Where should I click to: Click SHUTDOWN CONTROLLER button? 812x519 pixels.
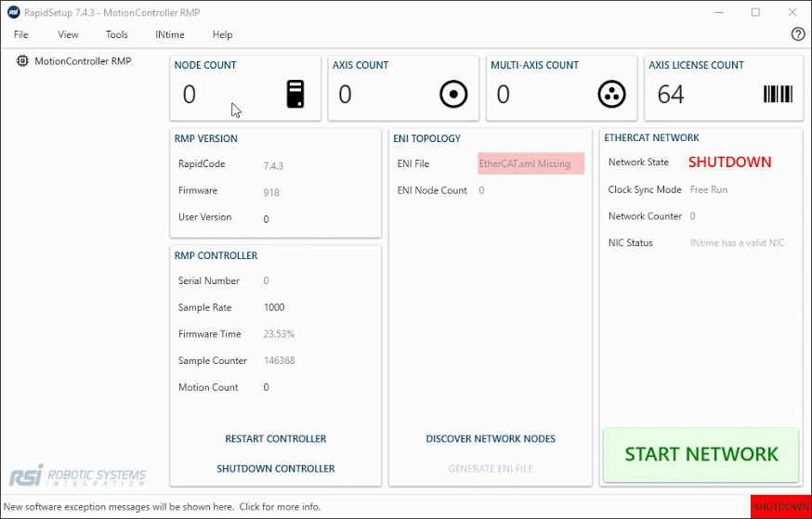pyautogui.click(x=276, y=468)
